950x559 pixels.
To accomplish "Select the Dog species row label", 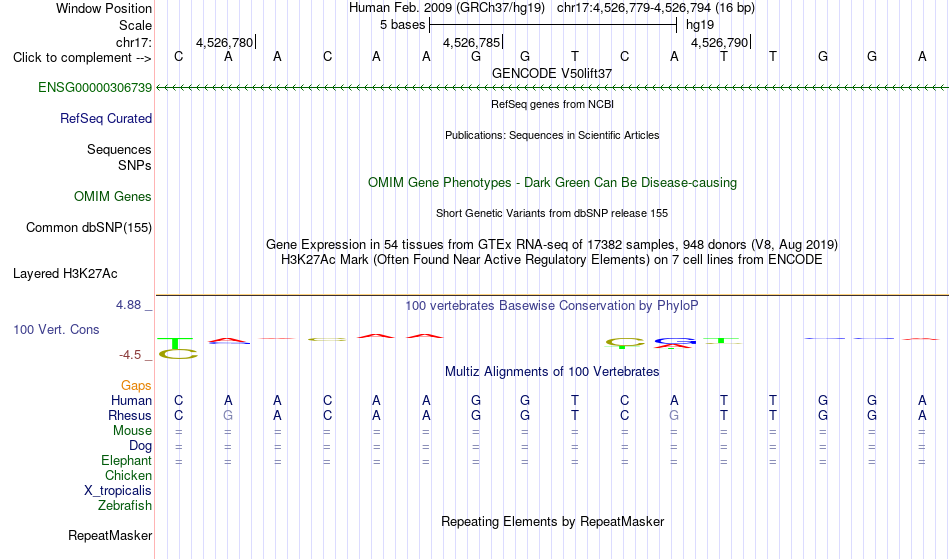I will (x=140, y=445).
